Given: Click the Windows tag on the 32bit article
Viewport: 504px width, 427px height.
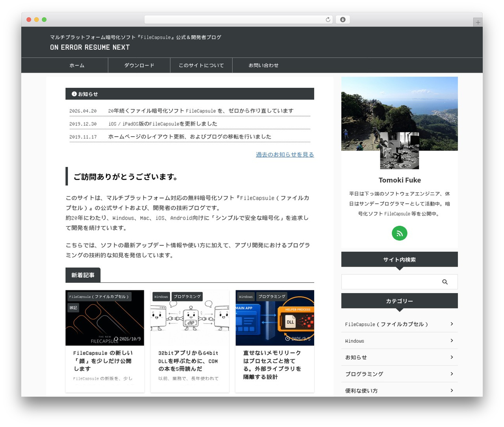Looking at the screenshot, I should [x=161, y=297].
